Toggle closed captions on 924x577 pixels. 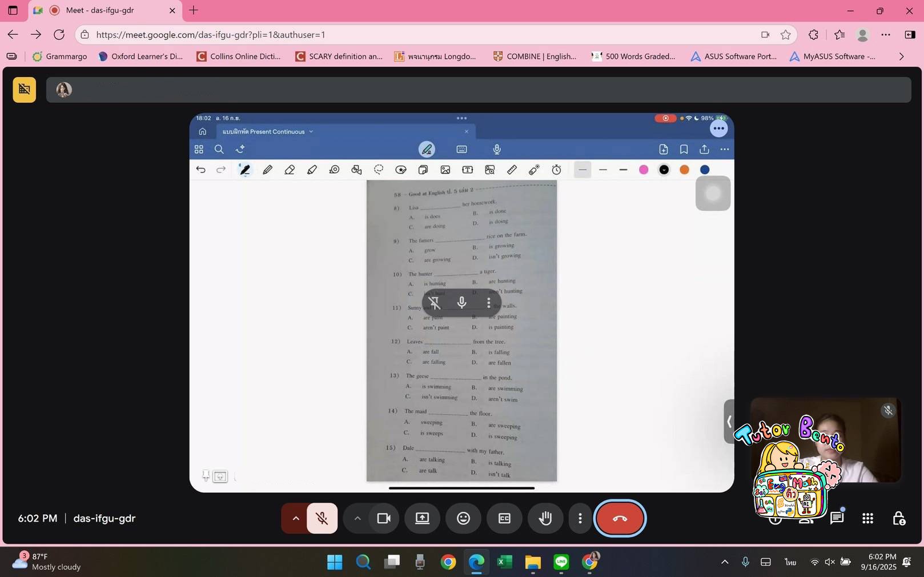(x=504, y=518)
